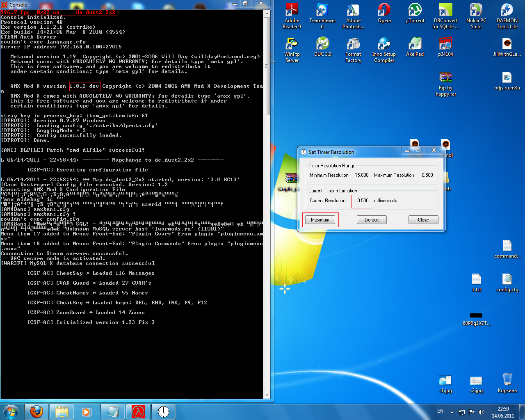Click the DUC 3.0 desktop shortcut

pos(322,47)
